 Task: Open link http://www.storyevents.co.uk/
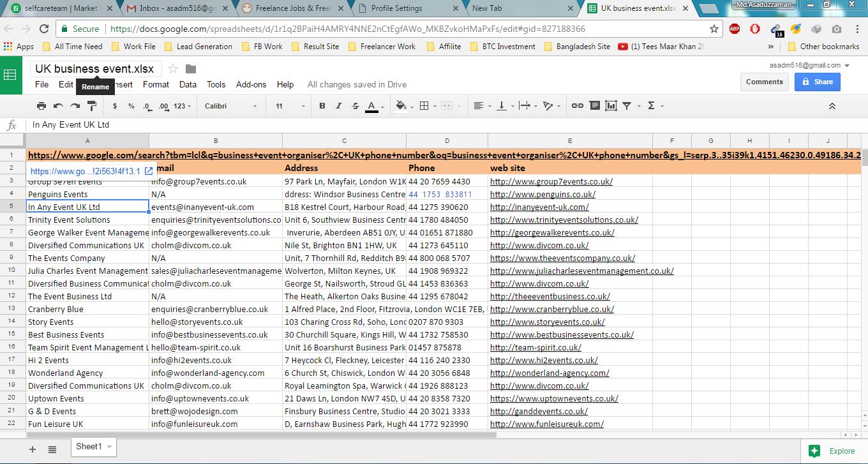pos(548,322)
